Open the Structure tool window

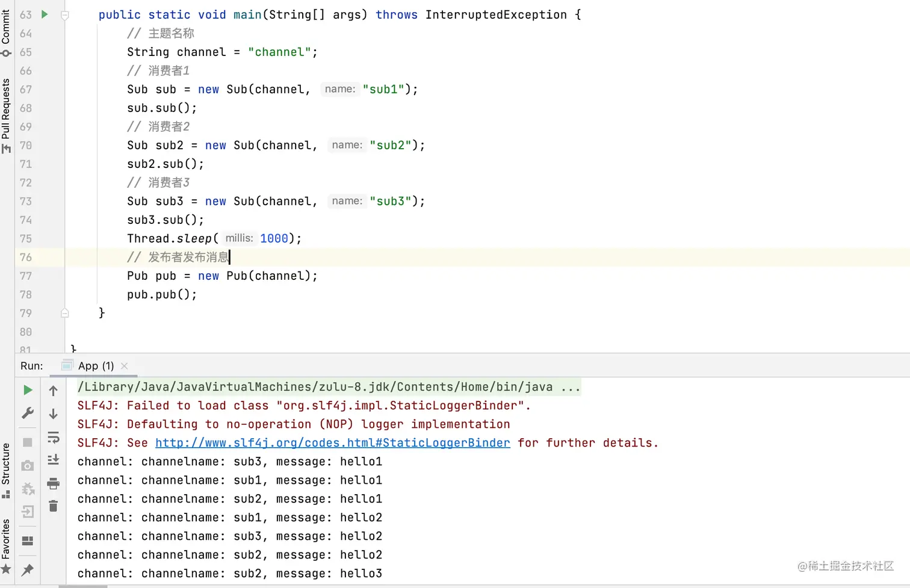(x=6, y=471)
